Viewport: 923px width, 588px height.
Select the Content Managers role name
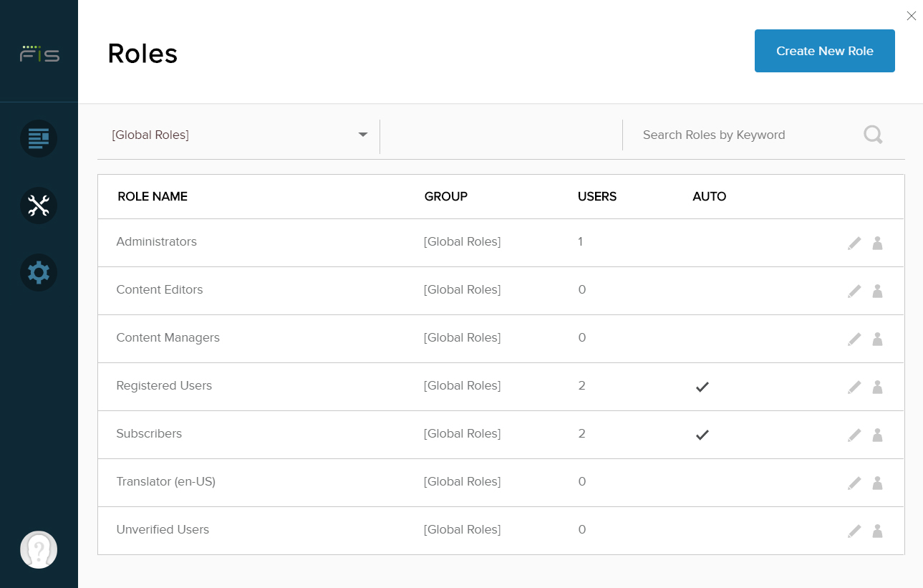pos(168,338)
